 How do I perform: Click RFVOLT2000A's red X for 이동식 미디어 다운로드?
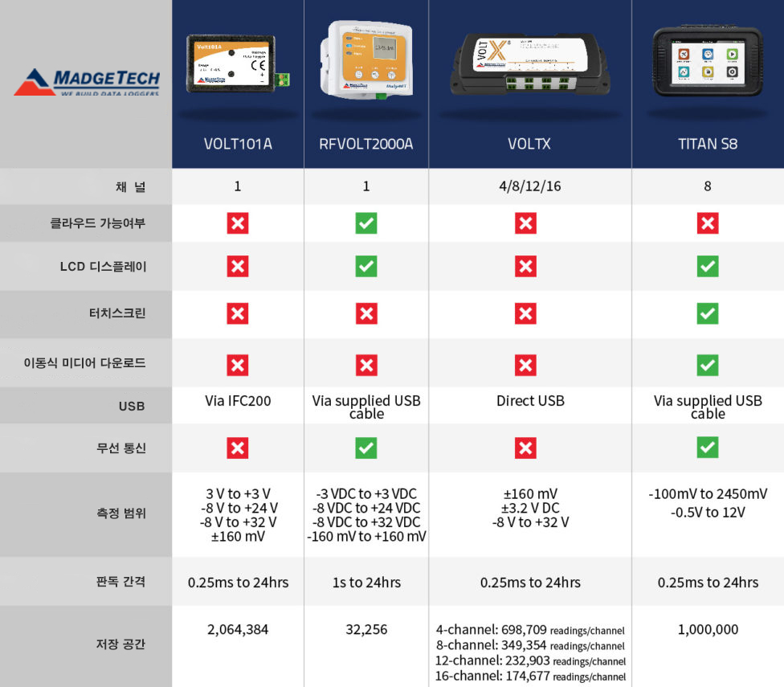click(x=366, y=365)
